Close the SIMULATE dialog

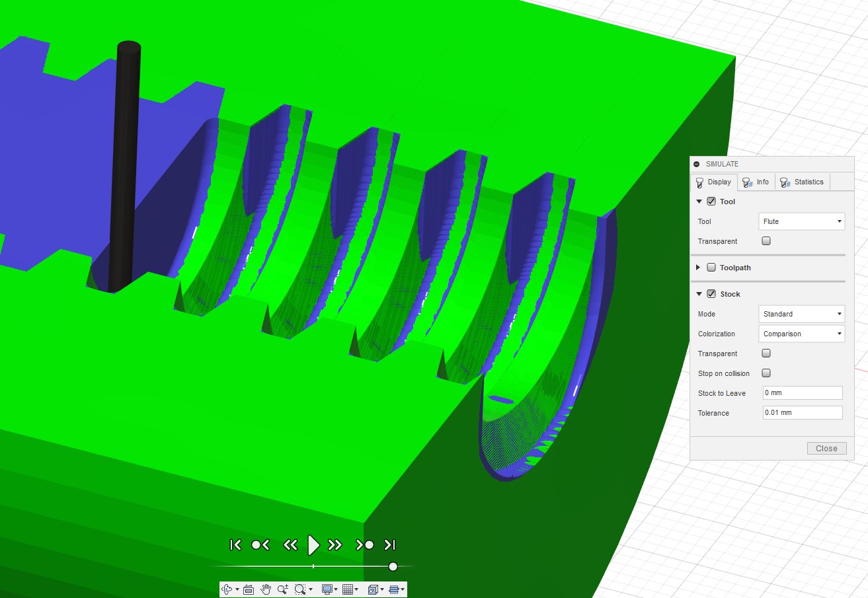tap(826, 449)
